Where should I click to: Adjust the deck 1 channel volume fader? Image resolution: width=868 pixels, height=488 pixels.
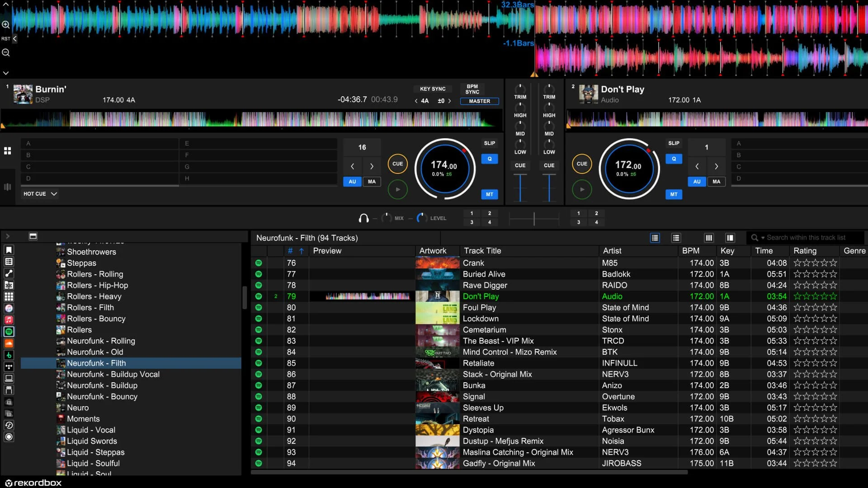coord(520,188)
